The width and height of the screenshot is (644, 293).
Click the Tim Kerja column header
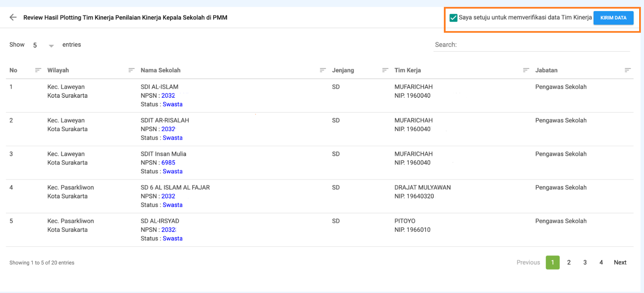(408, 70)
